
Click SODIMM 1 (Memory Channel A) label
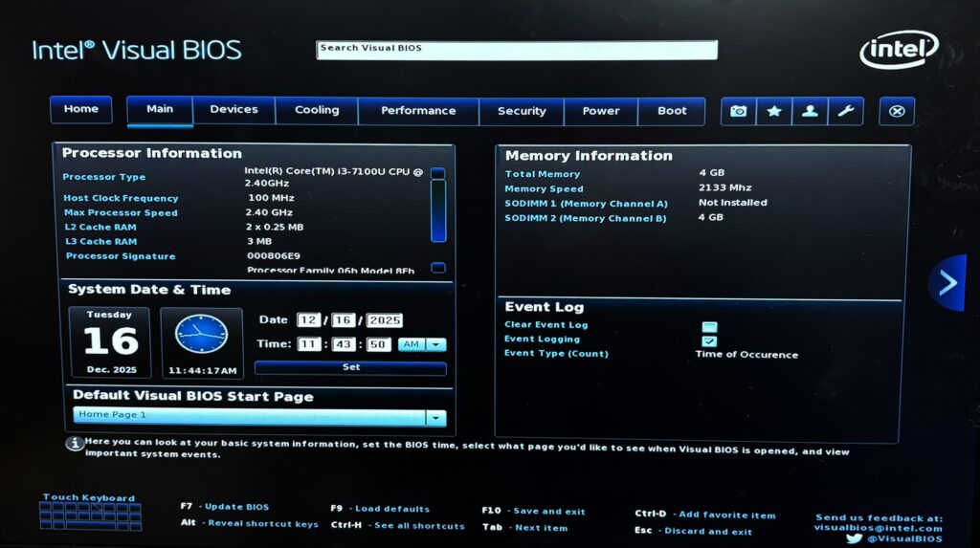(x=587, y=204)
